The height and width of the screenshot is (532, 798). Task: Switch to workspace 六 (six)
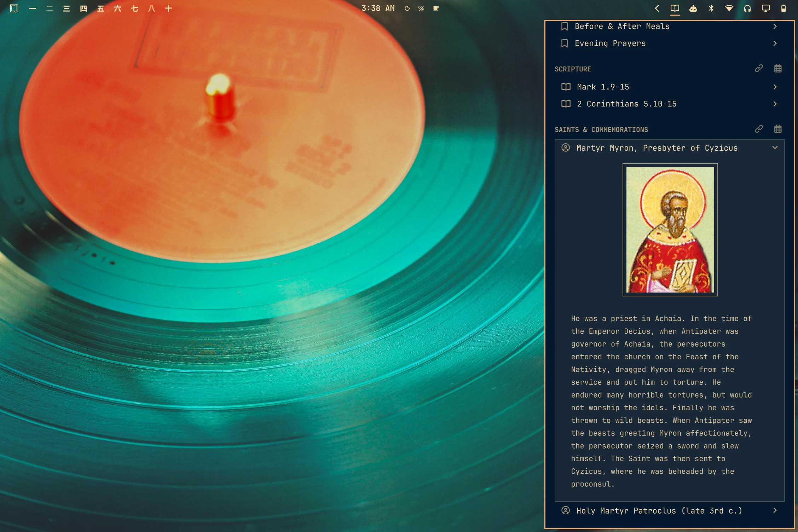click(x=117, y=8)
